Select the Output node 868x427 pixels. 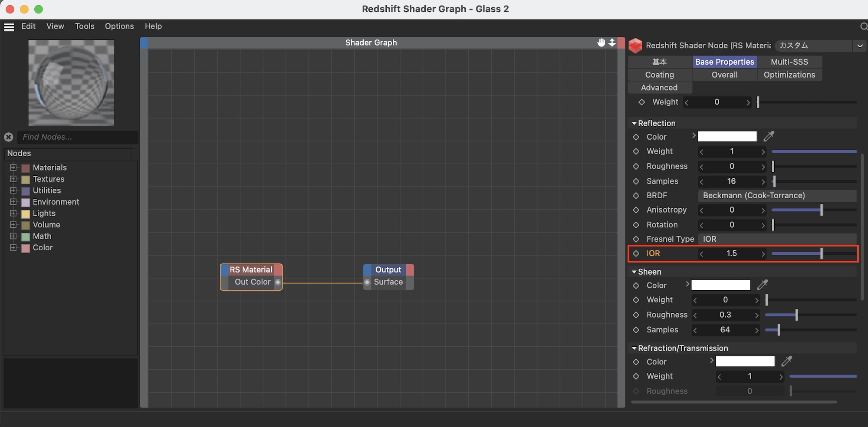[x=388, y=270]
